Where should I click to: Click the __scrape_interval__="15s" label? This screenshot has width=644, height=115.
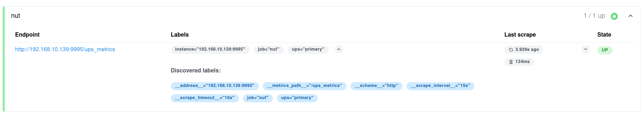[440, 86]
